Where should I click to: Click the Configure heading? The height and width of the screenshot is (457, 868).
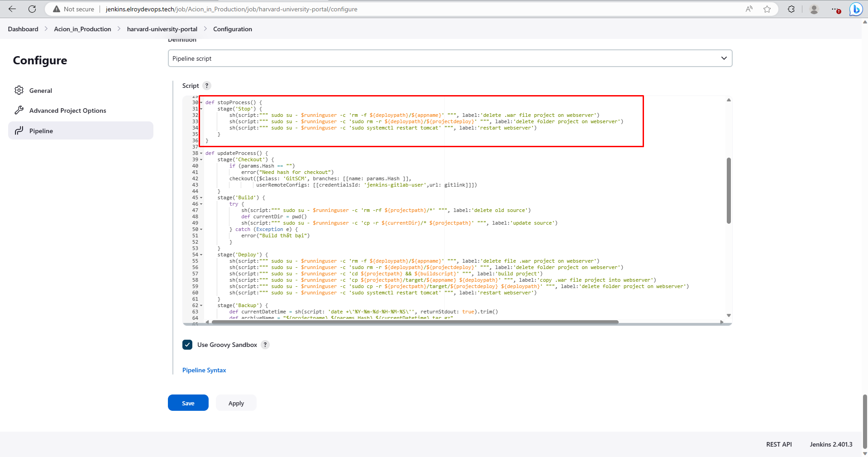(40, 60)
